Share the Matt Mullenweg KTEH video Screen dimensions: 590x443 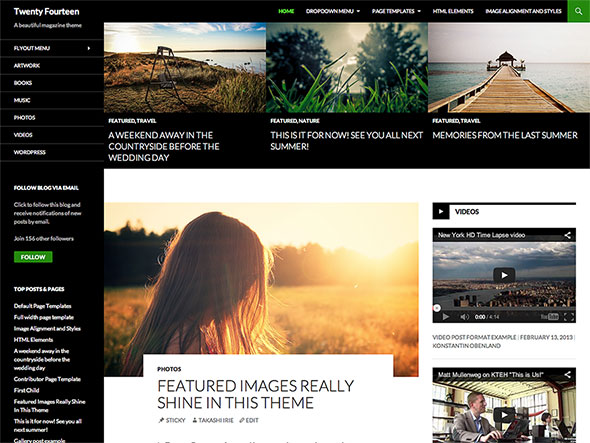tap(567, 374)
